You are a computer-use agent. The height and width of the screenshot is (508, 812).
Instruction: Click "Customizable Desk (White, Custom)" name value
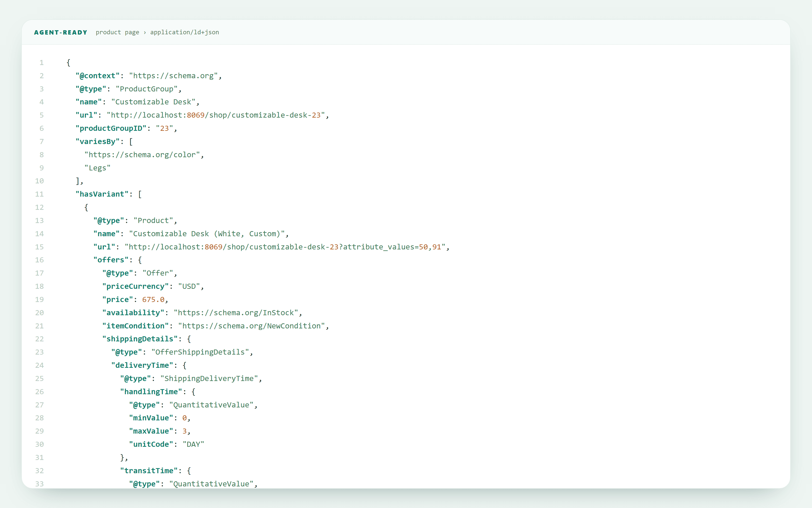click(x=207, y=233)
